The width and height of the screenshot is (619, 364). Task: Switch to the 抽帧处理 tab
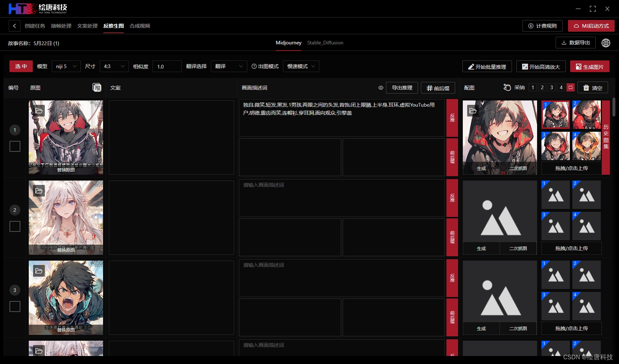point(61,26)
